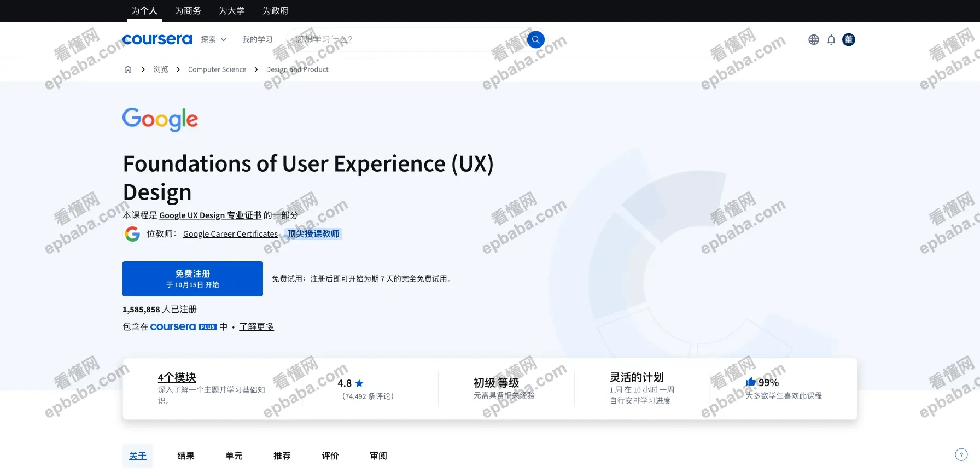Click the 浏览 breadcrumb
Screen dimensions: 980x473
pos(161,69)
